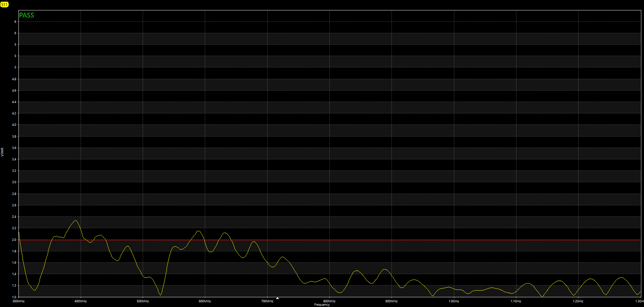Viewport: 644px width, 307px height.
Task: Select the 700MHz frequency axis label
Action: tap(267, 301)
